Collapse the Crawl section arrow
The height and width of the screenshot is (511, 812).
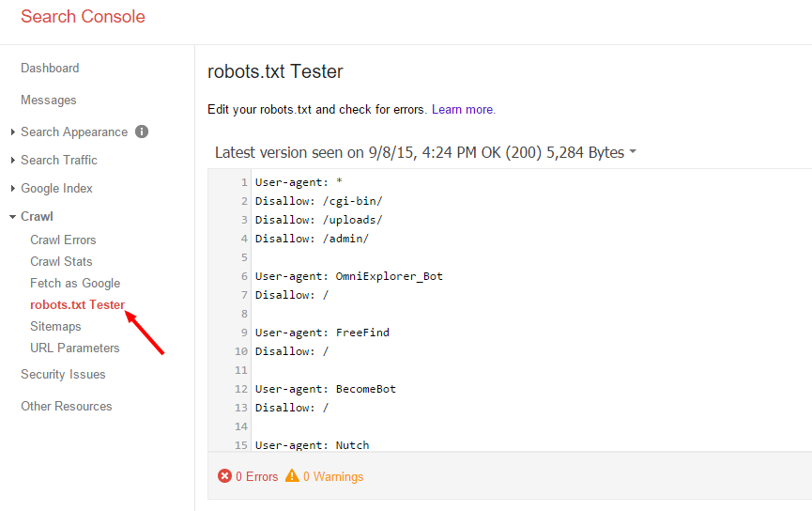point(12,217)
